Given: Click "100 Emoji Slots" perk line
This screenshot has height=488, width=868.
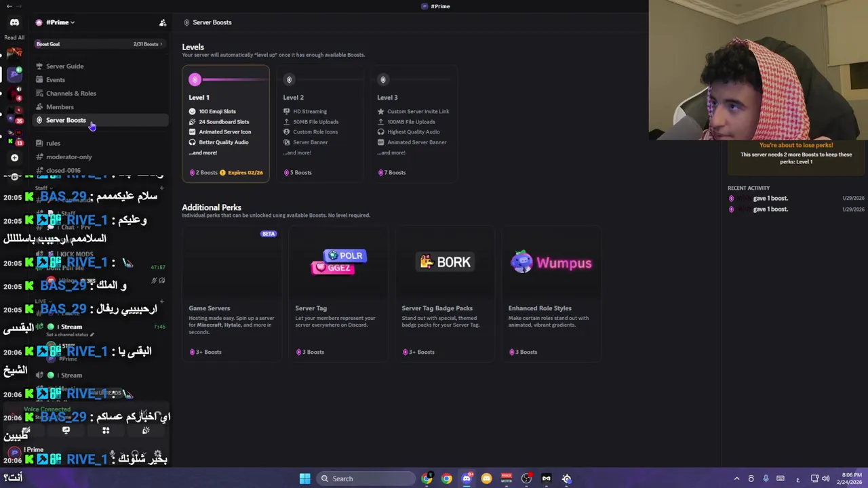Looking at the screenshot, I should coord(218,111).
